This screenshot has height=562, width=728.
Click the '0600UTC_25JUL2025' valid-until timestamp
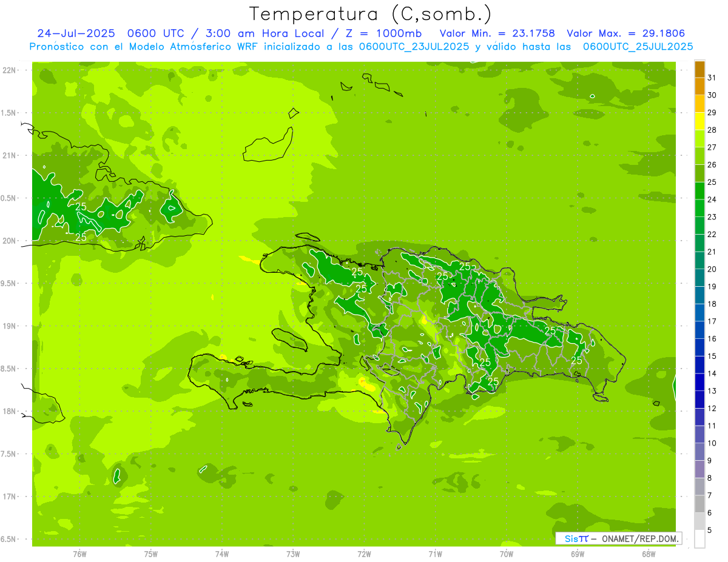coord(638,47)
